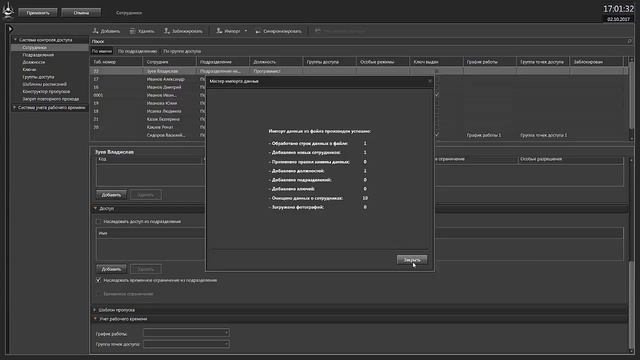
Task: Expand the Шаблон пропуска section
Action: (95, 310)
